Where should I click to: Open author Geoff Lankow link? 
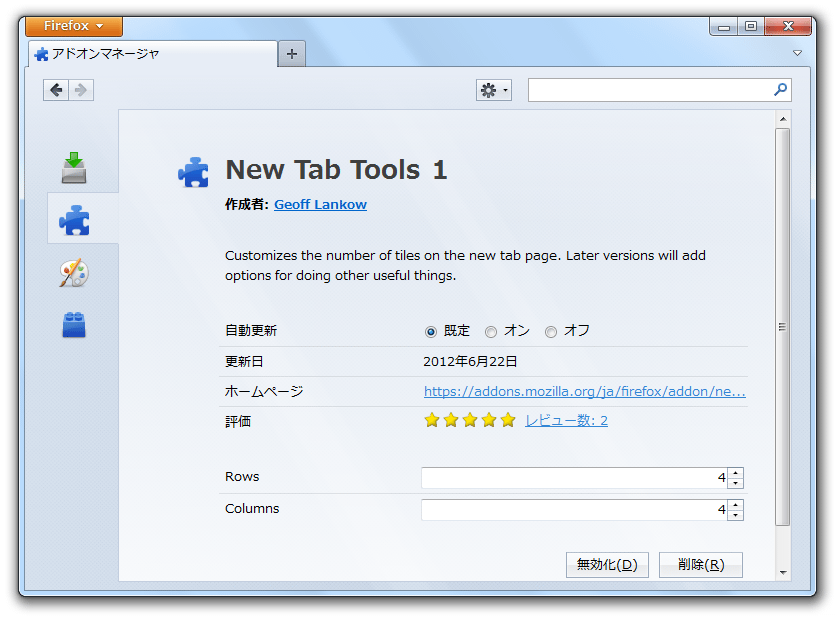pyautogui.click(x=320, y=205)
